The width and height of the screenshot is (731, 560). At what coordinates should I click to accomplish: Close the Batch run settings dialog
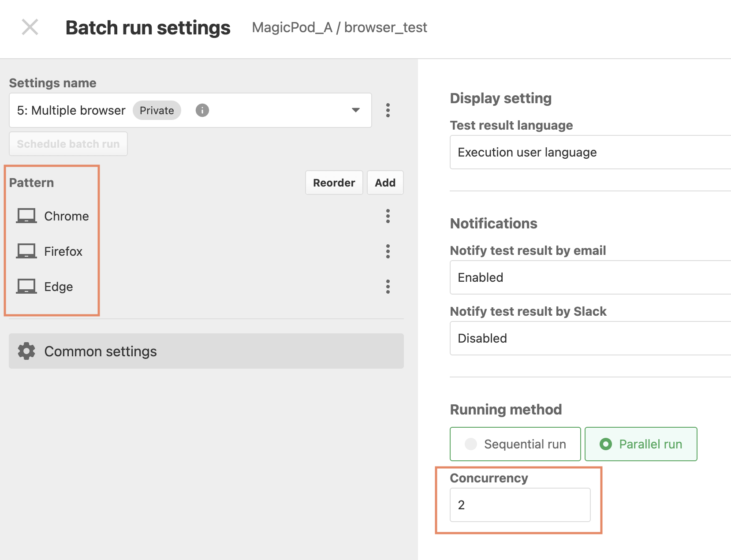point(30,27)
